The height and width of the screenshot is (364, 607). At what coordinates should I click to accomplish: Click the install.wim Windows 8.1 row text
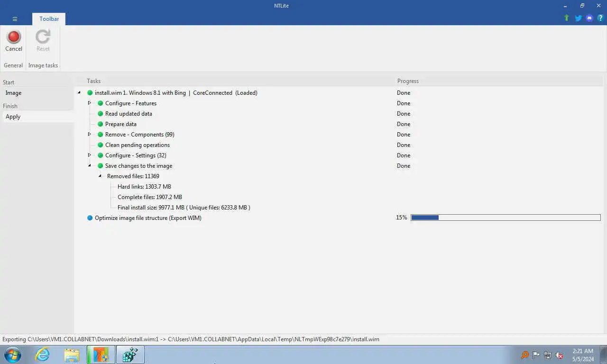176,93
